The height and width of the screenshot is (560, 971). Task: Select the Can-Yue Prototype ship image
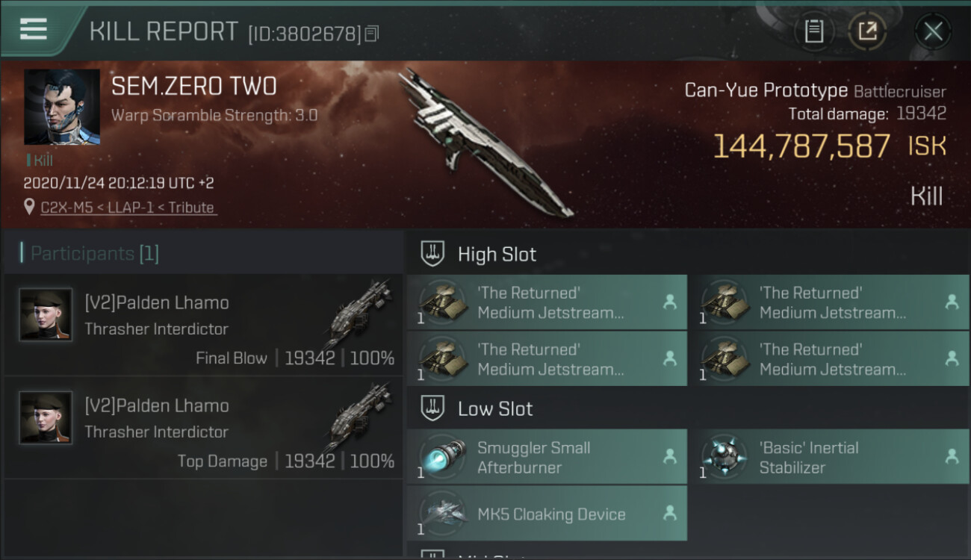(485, 143)
